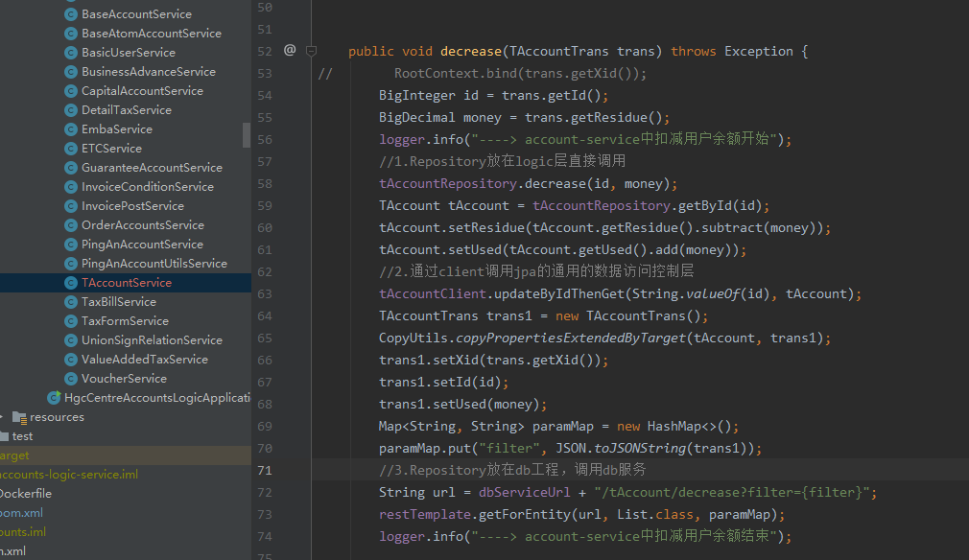Image resolution: width=969 pixels, height=560 pixels.
Task: Click line number 71 in the gutter
Action: (265, 471)
